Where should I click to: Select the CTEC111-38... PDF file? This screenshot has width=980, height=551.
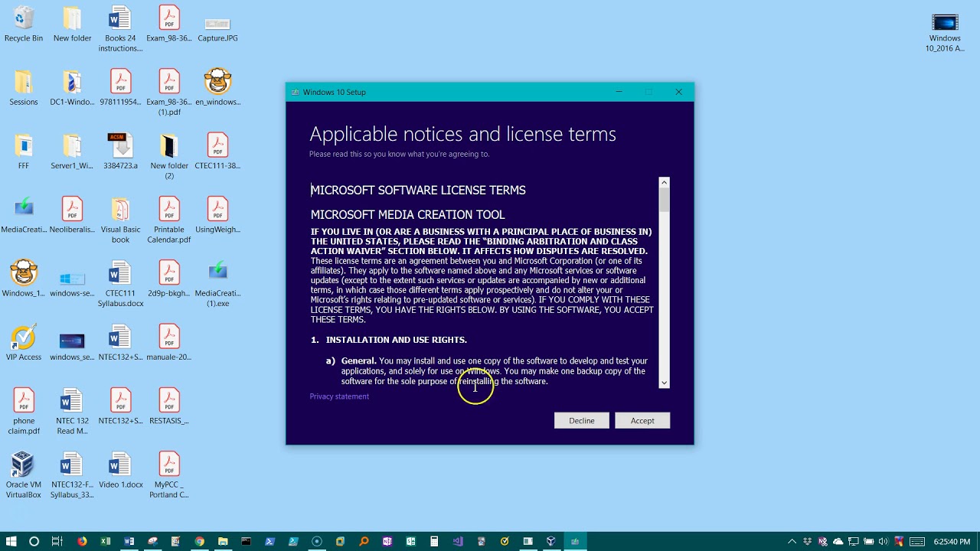click(217, 151)
